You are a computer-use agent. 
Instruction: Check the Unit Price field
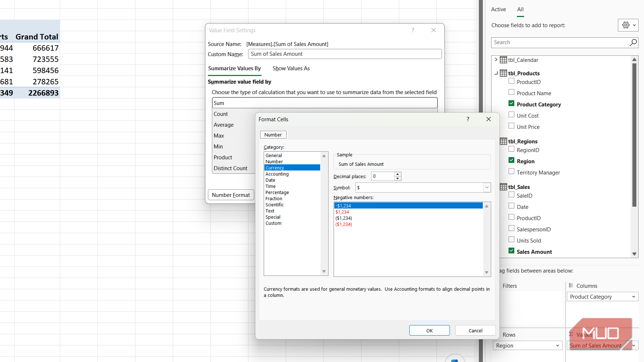(511, 126)
